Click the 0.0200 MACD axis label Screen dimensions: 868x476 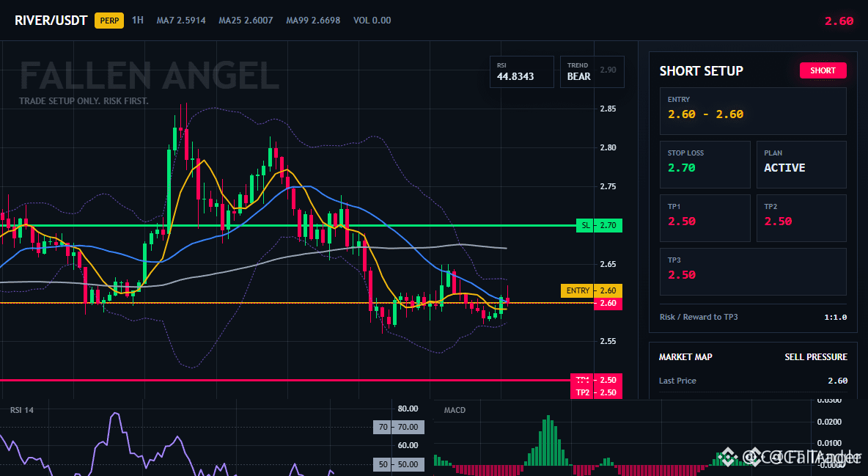click(830, 422)
